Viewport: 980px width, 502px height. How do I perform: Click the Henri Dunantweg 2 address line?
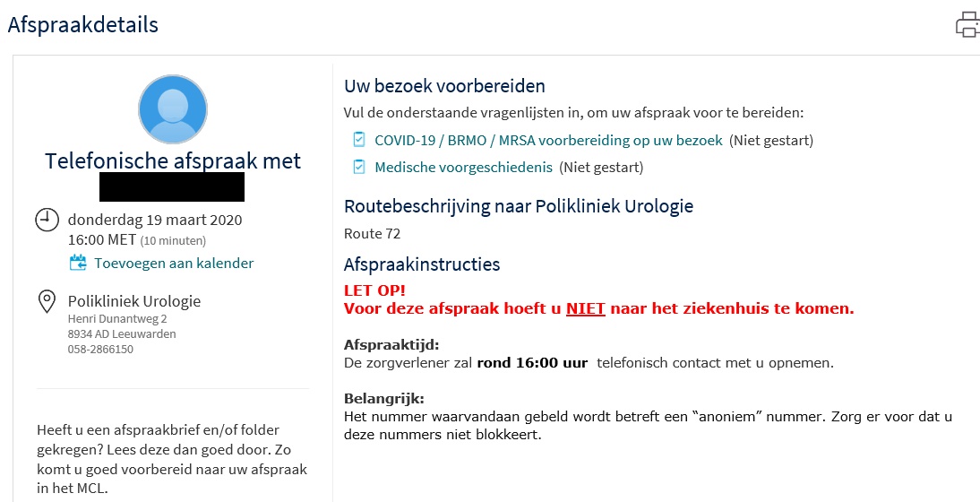(x=117, y=318)
